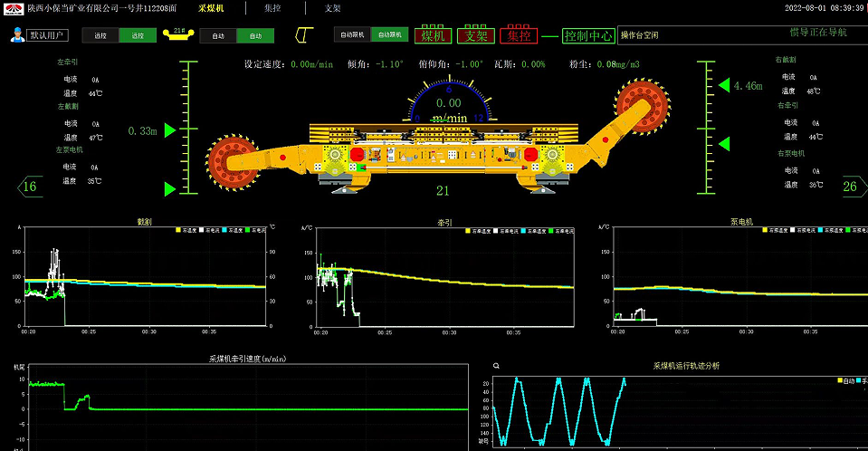Click the 右泵电机 section heading

[x=791, y=153]
